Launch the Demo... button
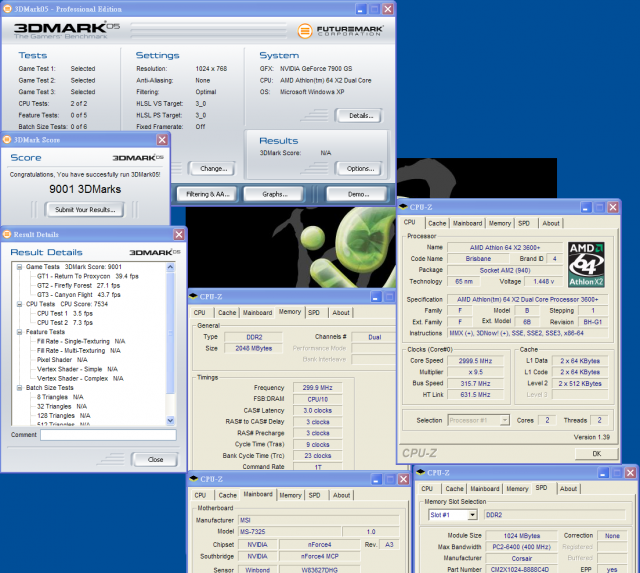640x573 pixels. (357, 194)
